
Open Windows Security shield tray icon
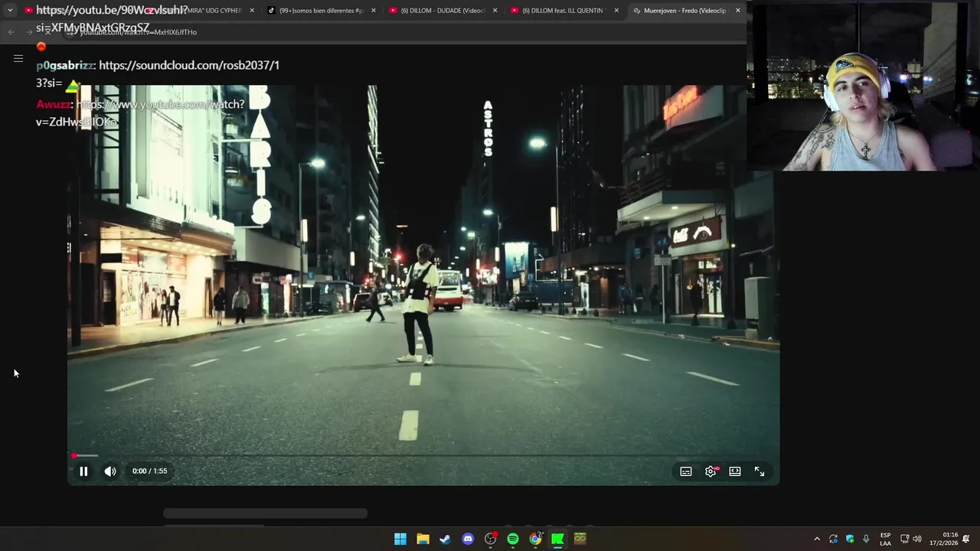[x=850, y=540]
